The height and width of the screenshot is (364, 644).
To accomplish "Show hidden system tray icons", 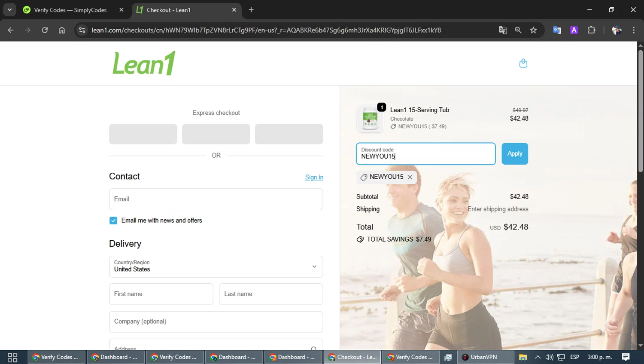I will pyautogui.click(x=538, y=357).
